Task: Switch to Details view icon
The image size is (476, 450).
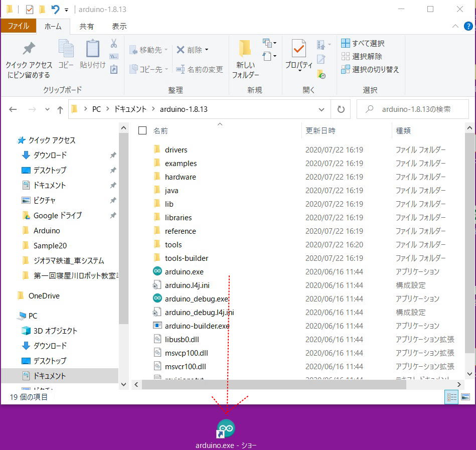Action: pos(452,397)
